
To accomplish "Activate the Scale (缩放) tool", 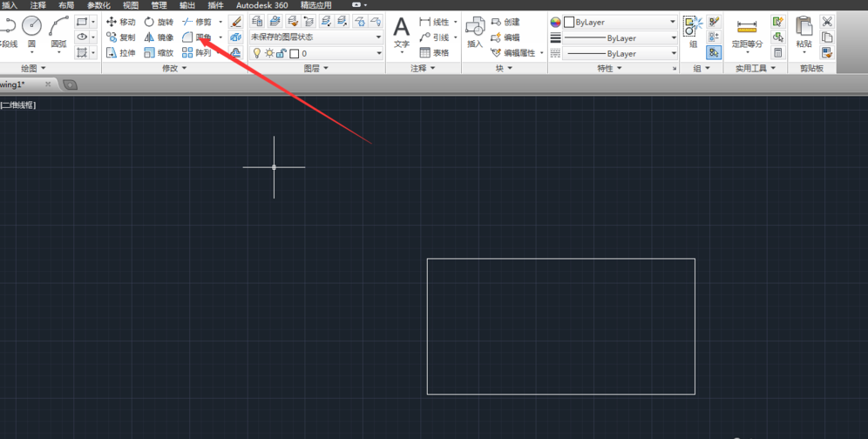I will (x=159, y=53).
